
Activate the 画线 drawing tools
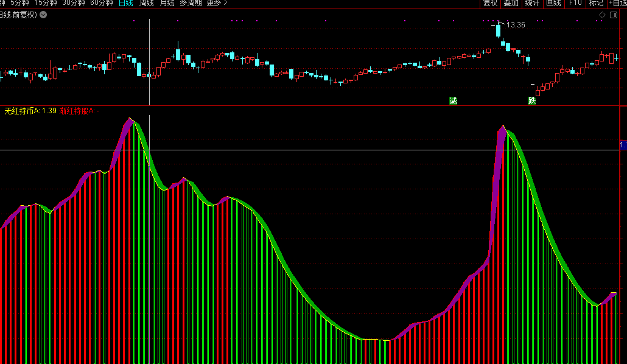[x=553, y=3]
